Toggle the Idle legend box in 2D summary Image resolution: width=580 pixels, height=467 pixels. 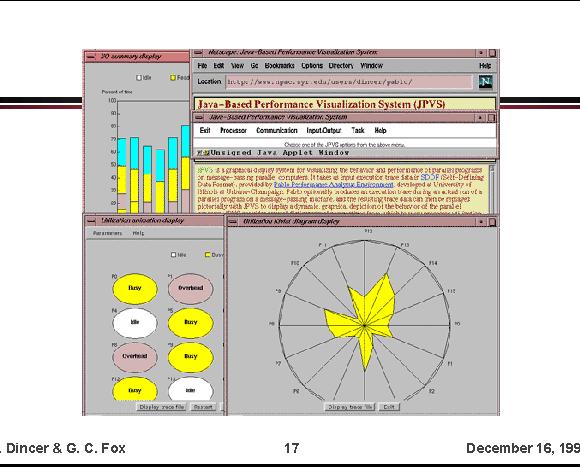pos(139,78)
